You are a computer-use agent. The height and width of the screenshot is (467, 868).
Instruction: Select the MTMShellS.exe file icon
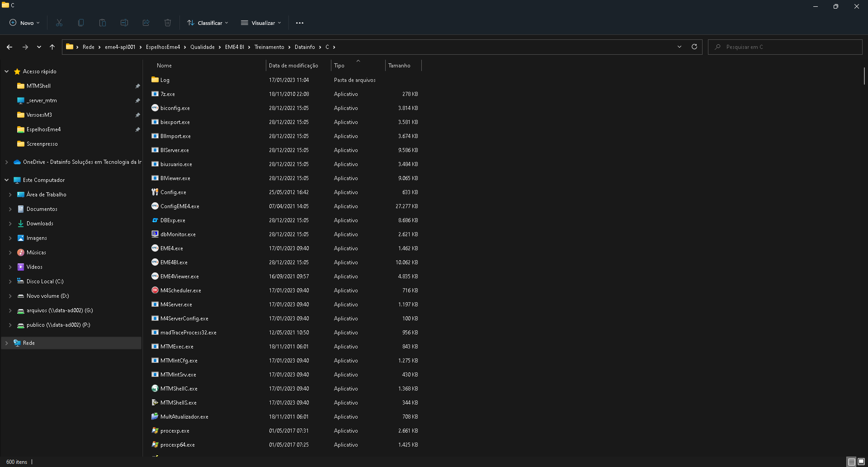(x=155, y=402)
